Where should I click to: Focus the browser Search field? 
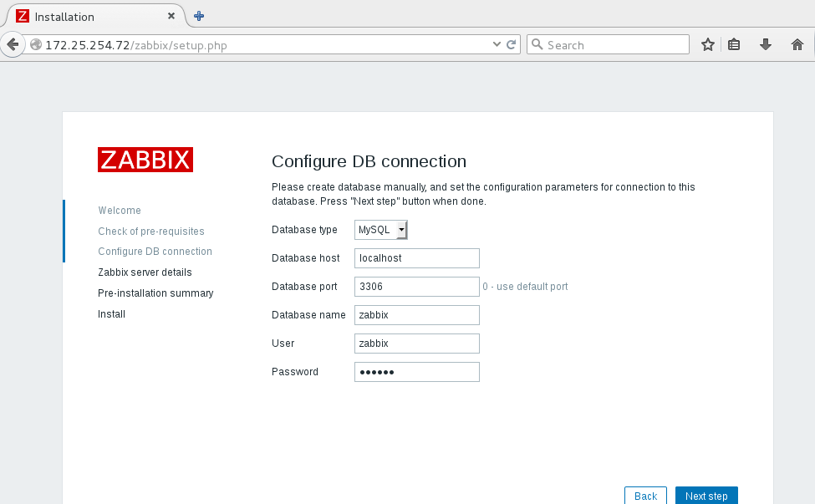coord(608,44)
